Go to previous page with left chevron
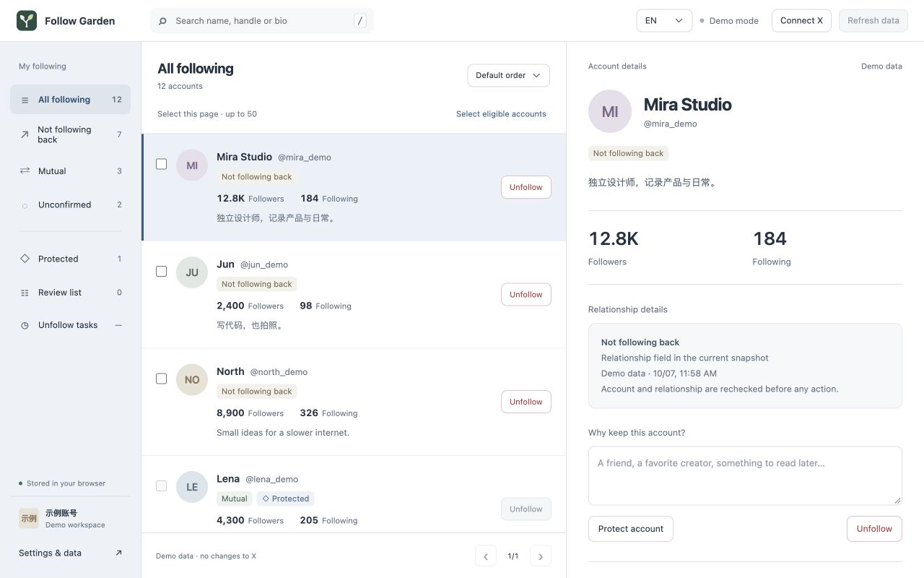 (x=486, y=556)
